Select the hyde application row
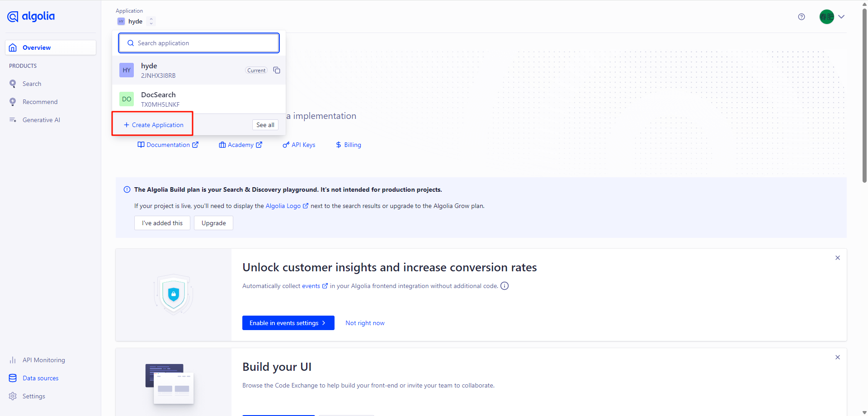The image size is (868, 416). (x=199, y=70)
